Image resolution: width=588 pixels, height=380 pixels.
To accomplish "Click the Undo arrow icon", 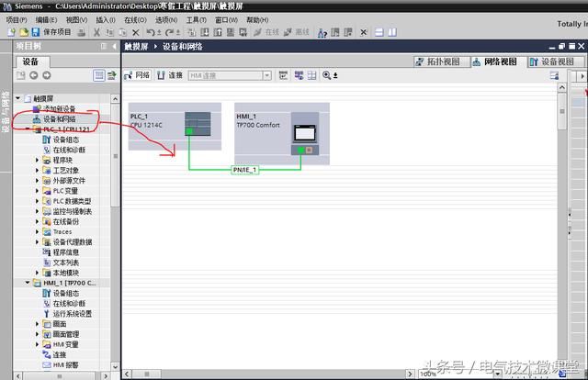I will 151,33.
